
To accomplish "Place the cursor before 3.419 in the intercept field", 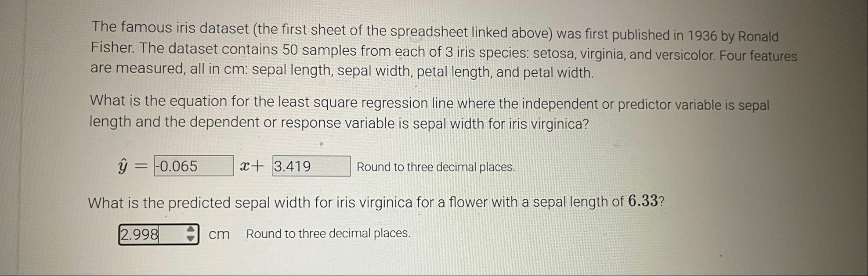I will pyautogui.click(x=275, y=167).
